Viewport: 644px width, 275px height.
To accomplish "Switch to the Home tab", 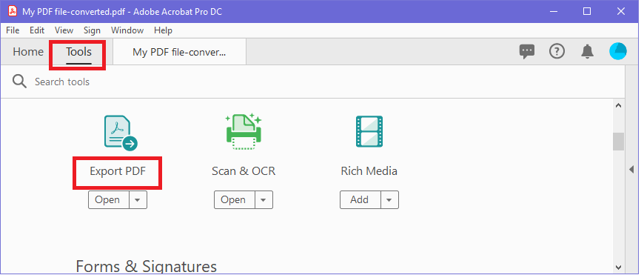I will pyautogui.click(x=28, y=52).
